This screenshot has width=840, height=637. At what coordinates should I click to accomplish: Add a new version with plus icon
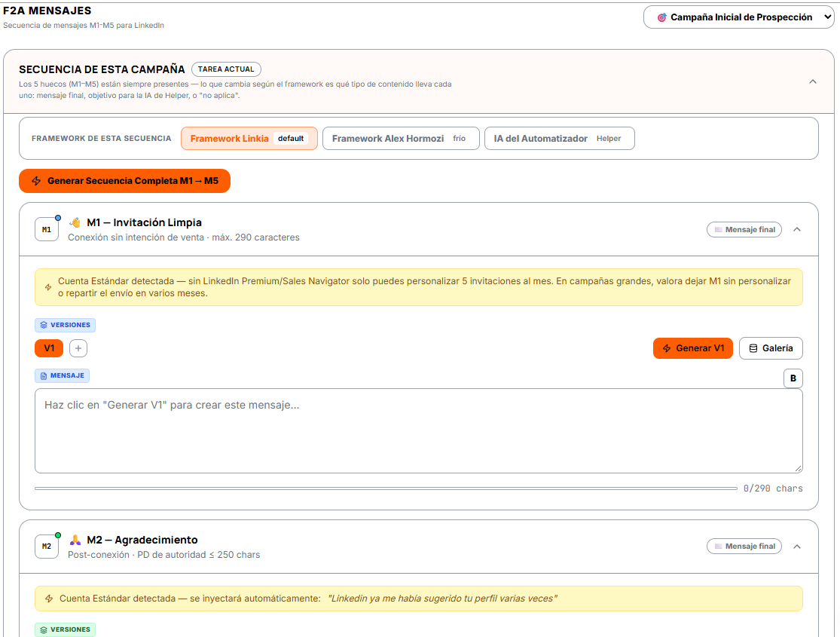78,348
